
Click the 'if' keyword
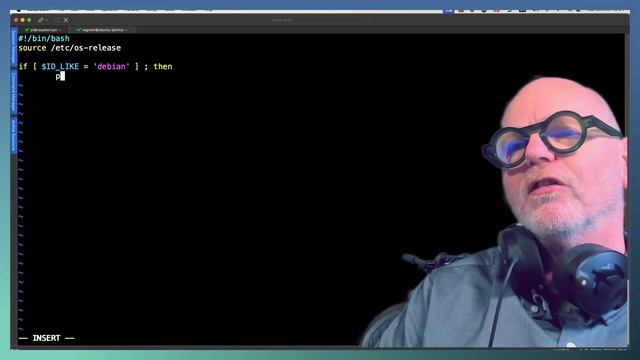tap(23, 67)
